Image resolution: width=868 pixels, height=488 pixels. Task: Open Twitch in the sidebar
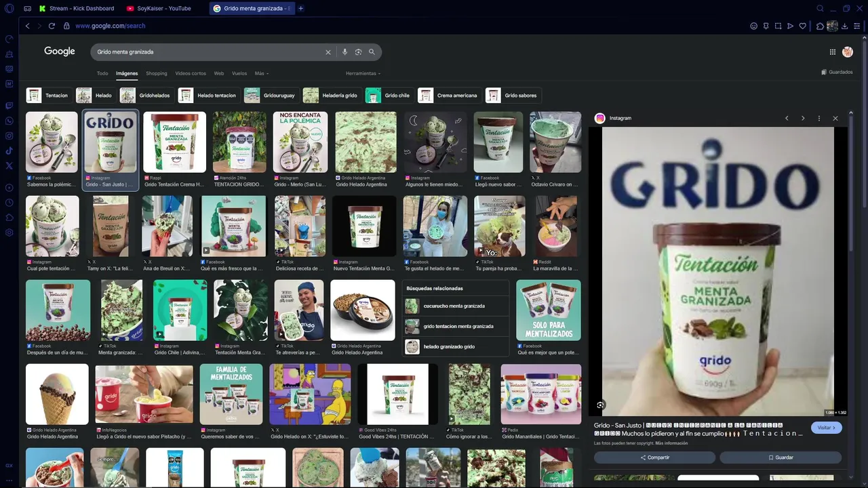(x=9, y=106)
